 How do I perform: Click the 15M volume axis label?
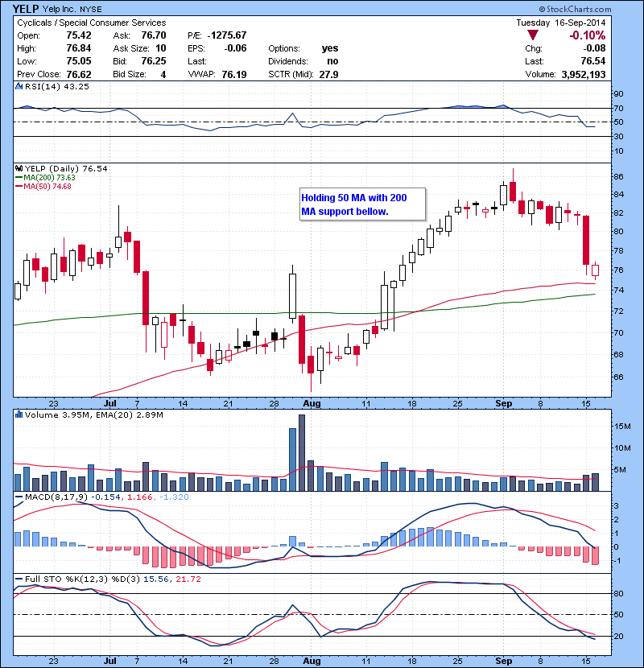[622, 427]
